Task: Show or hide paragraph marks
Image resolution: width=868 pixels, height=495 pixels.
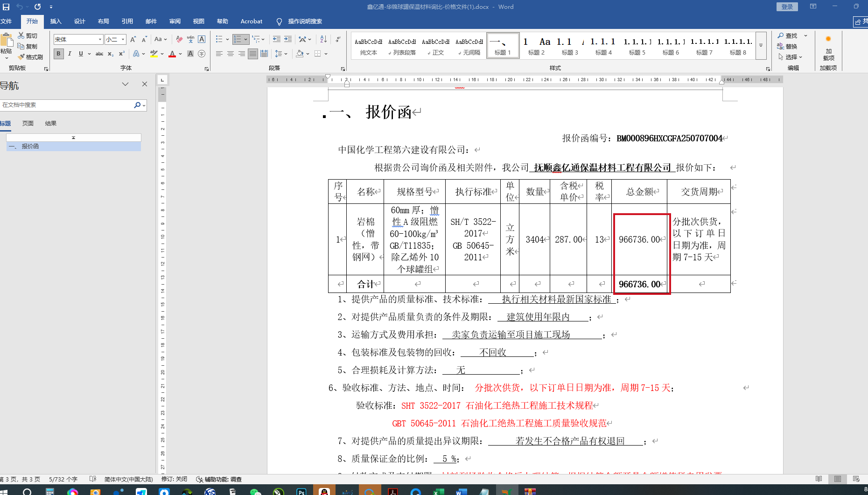Action: tap(338, 39)
